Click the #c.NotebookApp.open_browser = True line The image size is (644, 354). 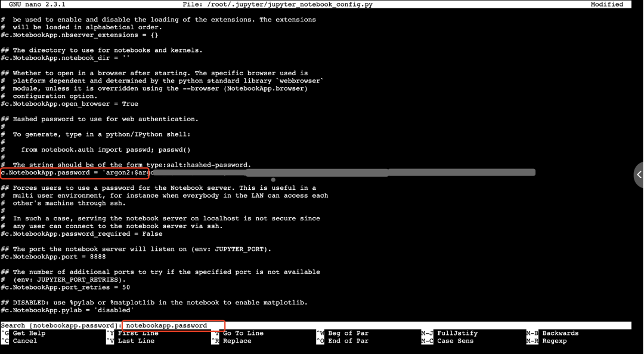[69, 104]
